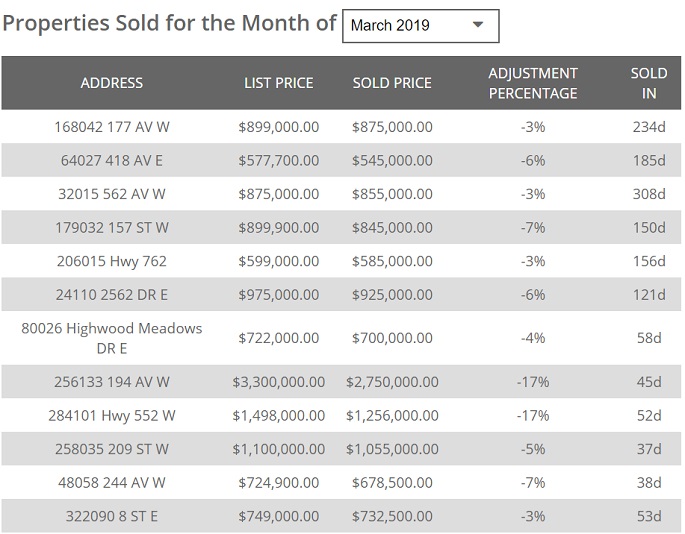Select address 168042 177 AV W
Image resolution: width=685 pixels, height=534 pixels.
(112, 127)
